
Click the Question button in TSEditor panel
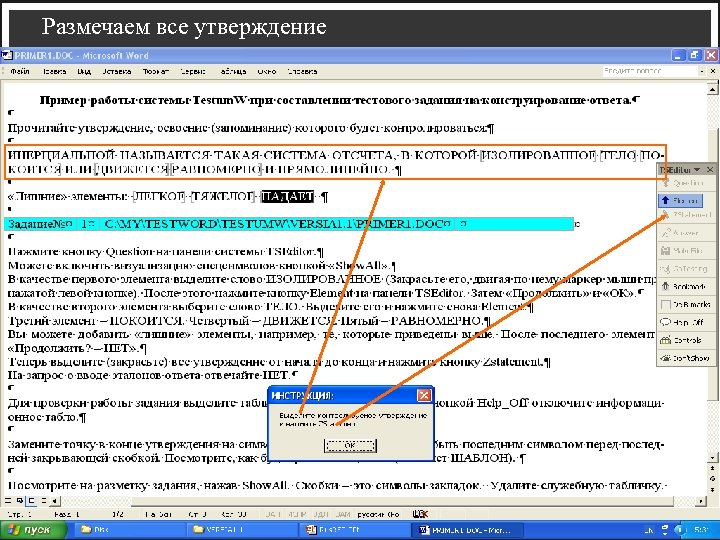tap(681, 184)
